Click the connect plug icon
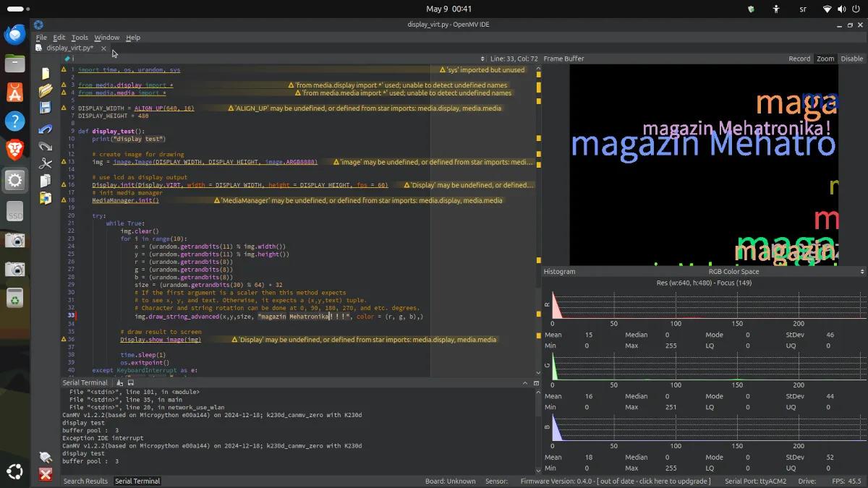Screen dimensions: 868x488 (x=46, y=457)
